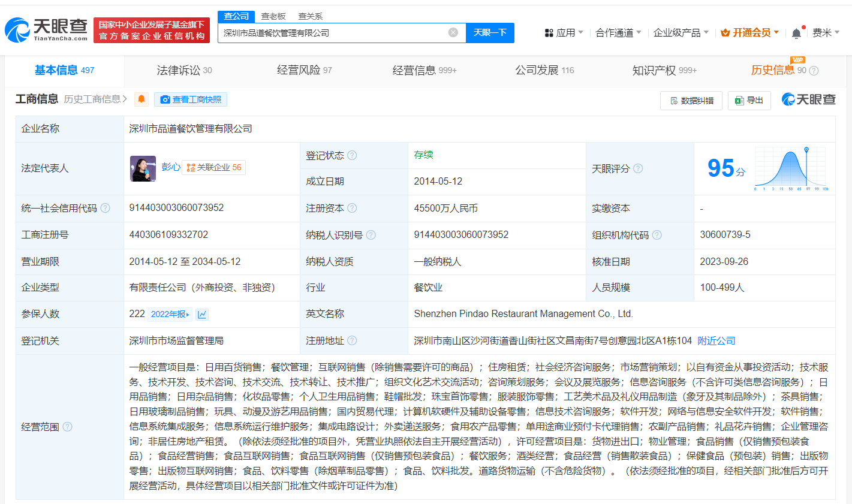Click the English name Shenzhen Pindao Restaurant Management

pyautogui.click(x=523, y=313)
